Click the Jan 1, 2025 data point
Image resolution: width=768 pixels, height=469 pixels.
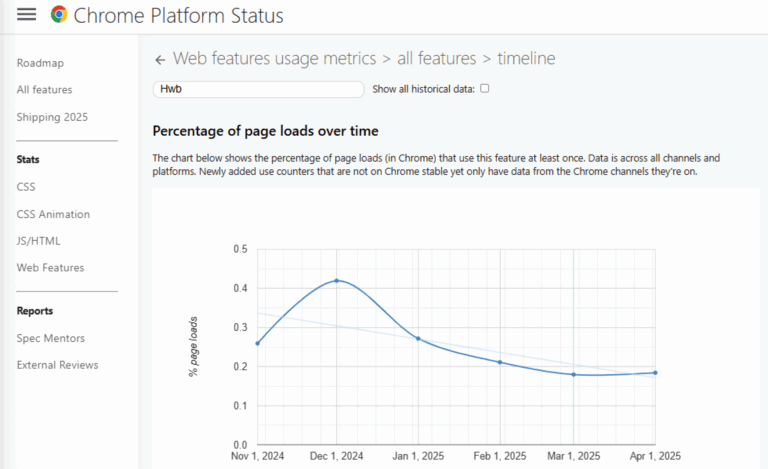point(418,339)
